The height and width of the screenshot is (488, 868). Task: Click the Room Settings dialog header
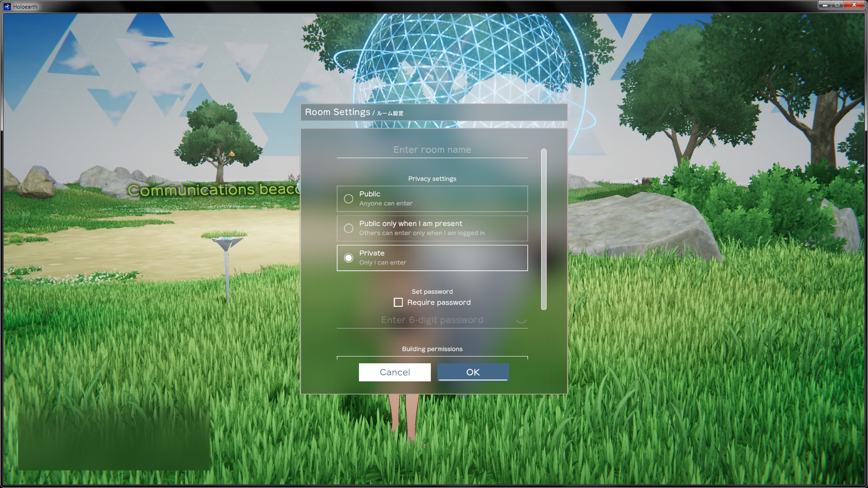(x=433, y=113)
